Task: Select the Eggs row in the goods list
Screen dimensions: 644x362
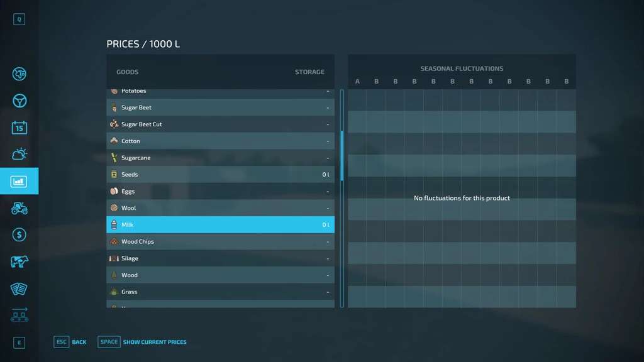Action: pos(220,191)
